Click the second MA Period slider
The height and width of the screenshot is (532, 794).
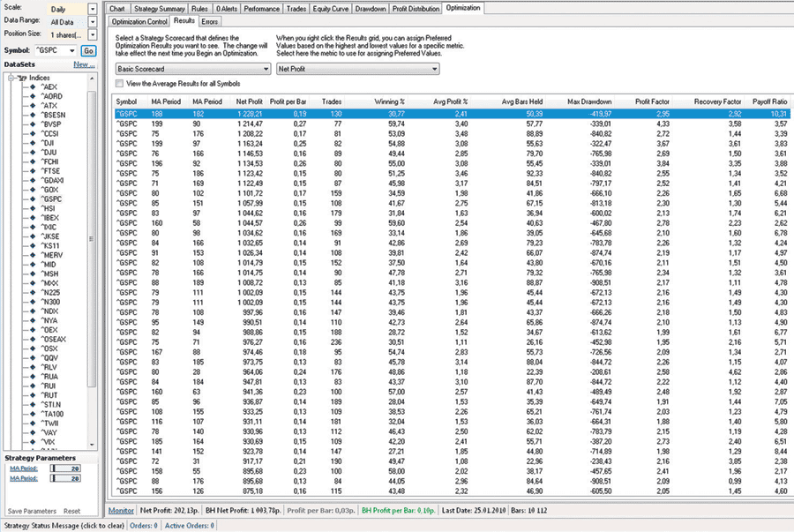[x=65, y=478]
